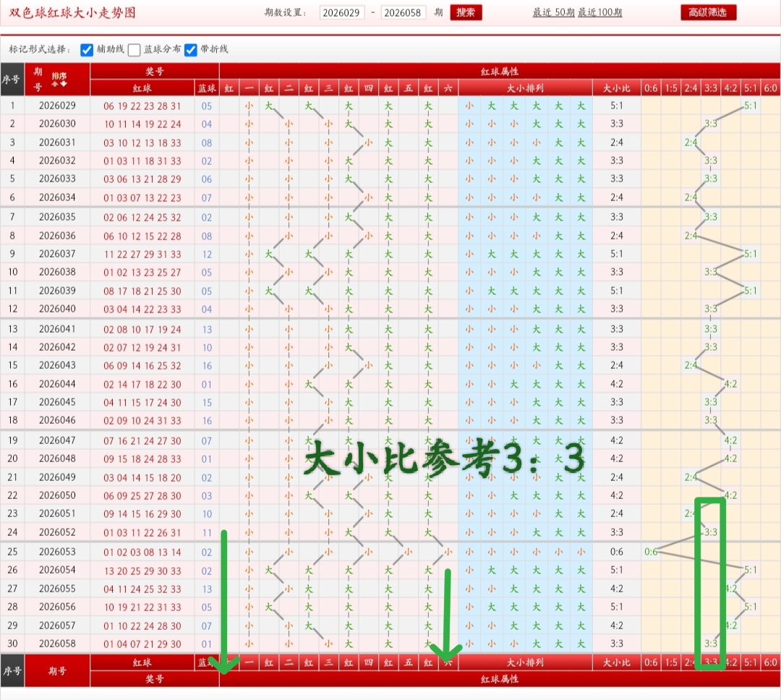The image size is (781, 700).
Task: Click the top 蓝球 column header
Action: tap(207, 88)
